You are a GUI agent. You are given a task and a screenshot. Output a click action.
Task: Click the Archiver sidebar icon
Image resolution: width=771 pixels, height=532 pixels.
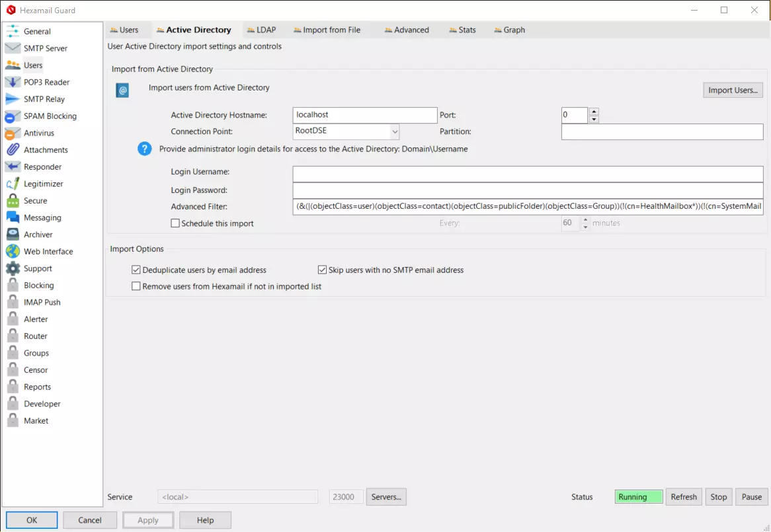13,235
